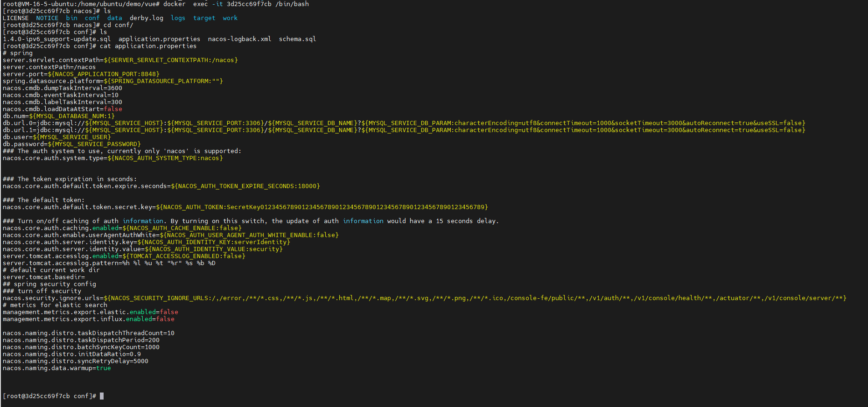Click the 'target' directory name
Screen dimensions: 868x407
click(204, 18)
